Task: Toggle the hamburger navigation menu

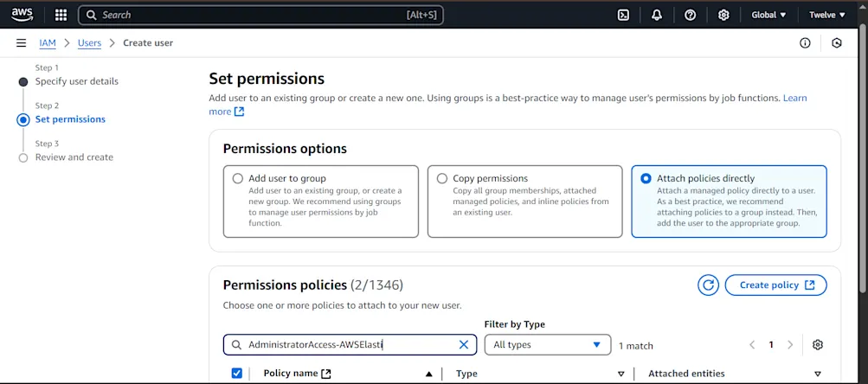Action: coord(21,42)
